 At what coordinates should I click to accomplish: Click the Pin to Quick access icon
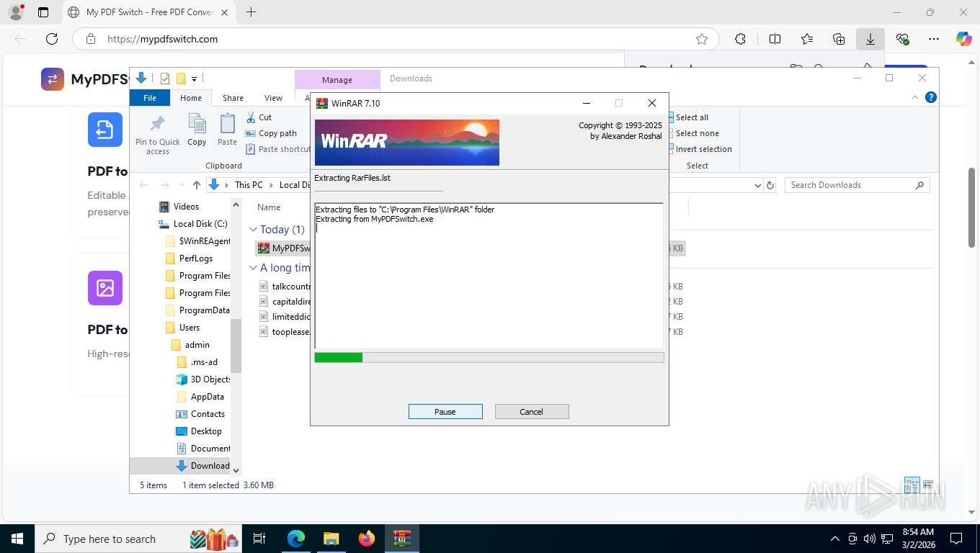coord(158,124)
